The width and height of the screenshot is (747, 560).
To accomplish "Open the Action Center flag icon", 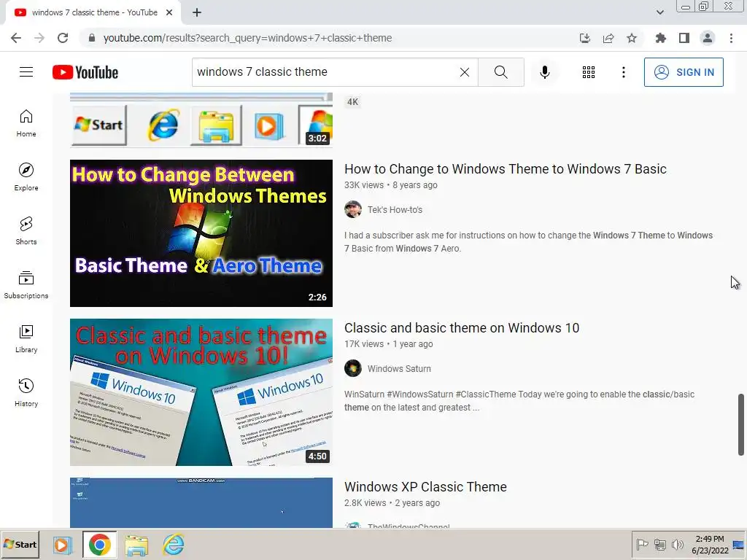I will [642, 544].
